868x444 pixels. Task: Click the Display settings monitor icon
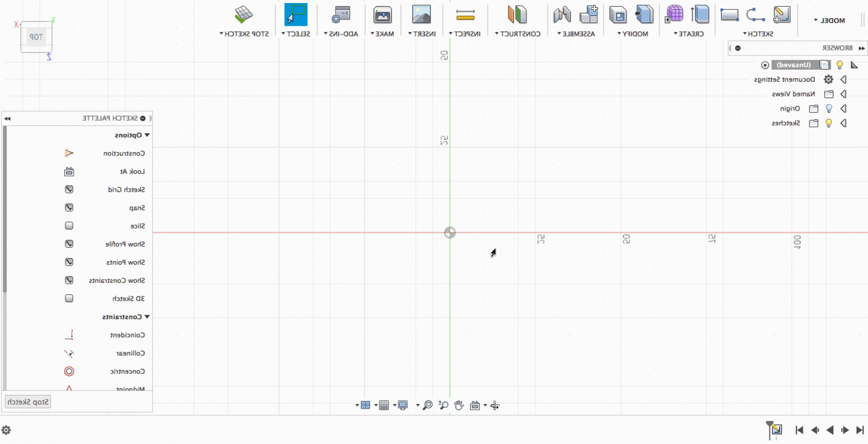(403, 405)
